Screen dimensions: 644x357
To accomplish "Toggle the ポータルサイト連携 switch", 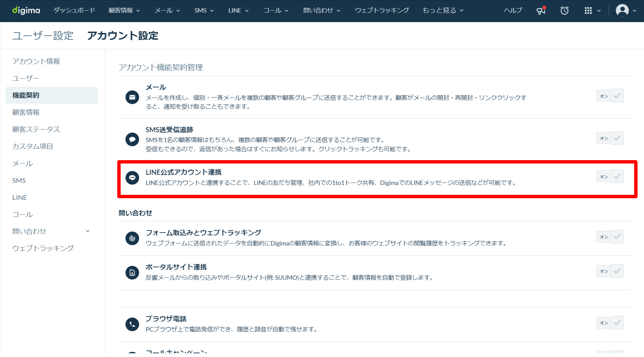I will [610, 271].
